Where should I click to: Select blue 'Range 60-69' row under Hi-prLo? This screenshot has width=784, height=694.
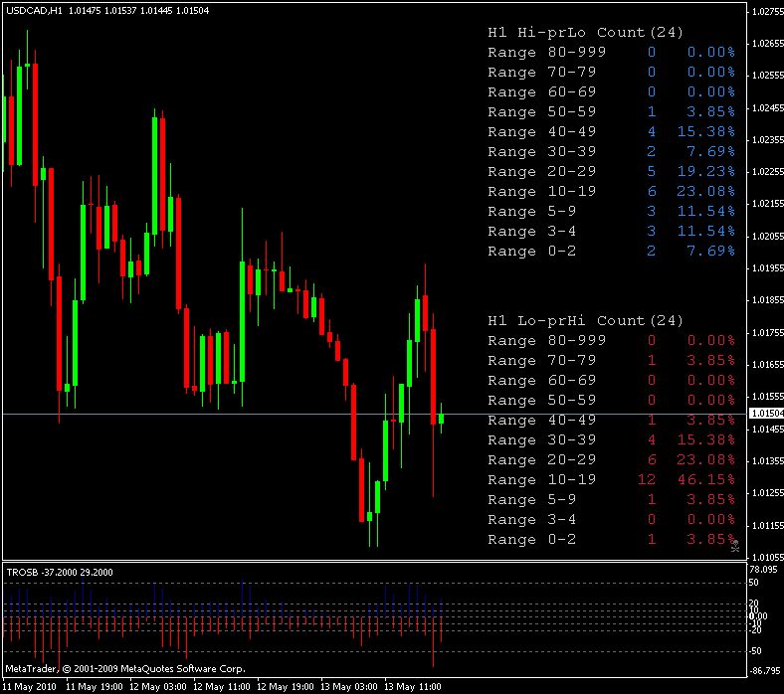coord(612,91)
